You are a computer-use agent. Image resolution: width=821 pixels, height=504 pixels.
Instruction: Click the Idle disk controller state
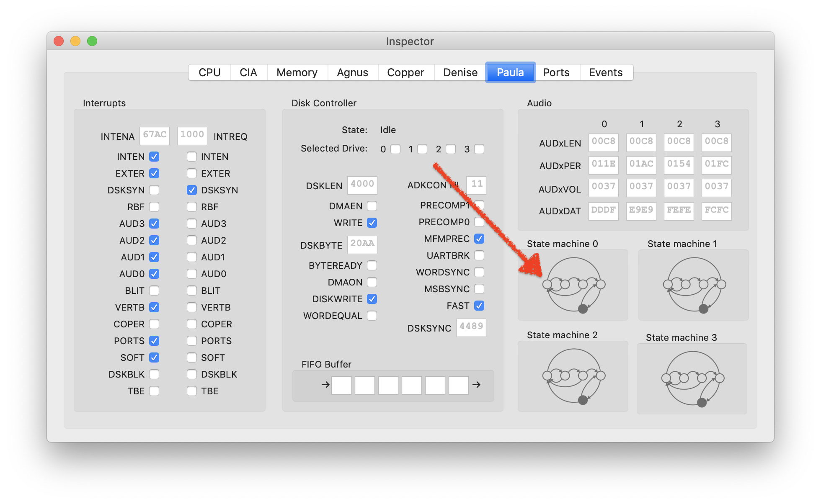(388, 130)
